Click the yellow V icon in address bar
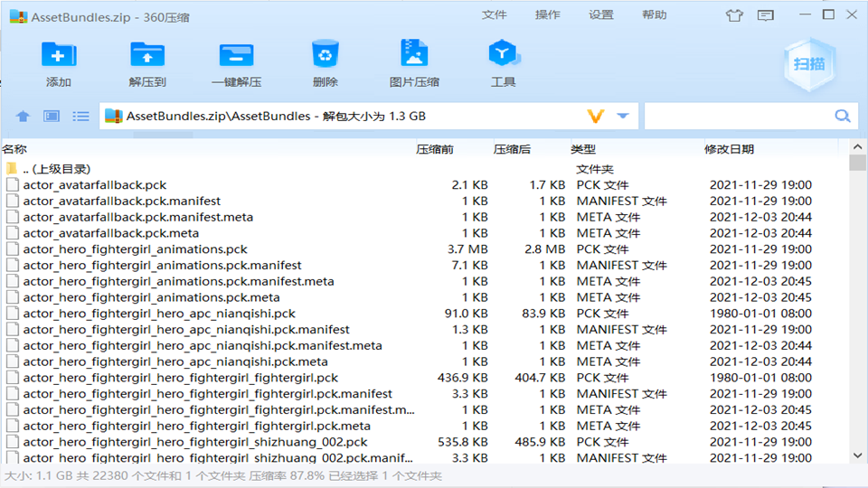Image resolution: width=868 pixels, height=488 pixels. [x=595, y=117]
